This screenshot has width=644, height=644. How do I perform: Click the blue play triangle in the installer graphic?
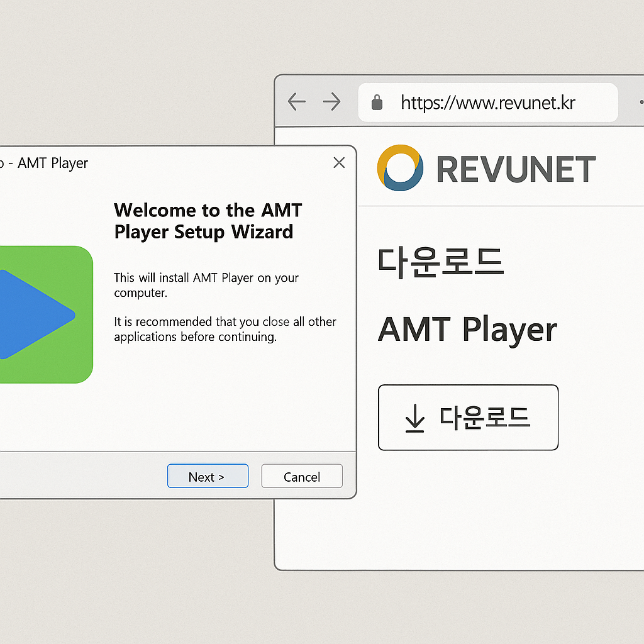click(x=28, y=313)
